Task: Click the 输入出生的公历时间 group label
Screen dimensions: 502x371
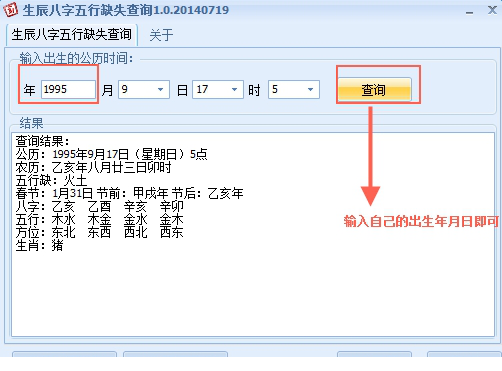Action: coord(76,58)
